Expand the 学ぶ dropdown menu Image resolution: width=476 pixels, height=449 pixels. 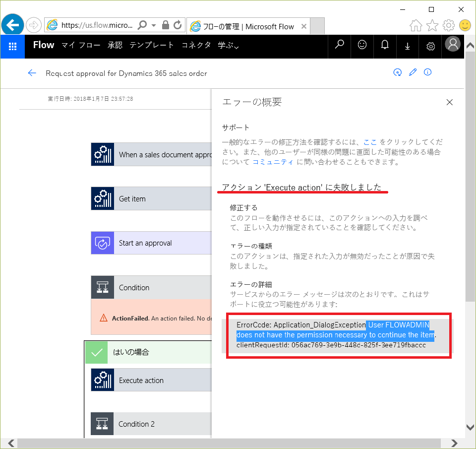[228, 45]
